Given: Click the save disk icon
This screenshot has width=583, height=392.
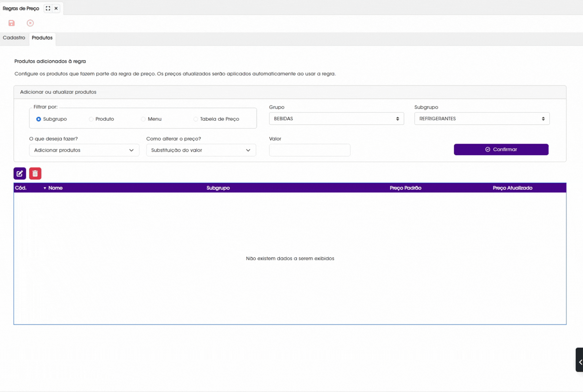Looking at the screenshot, I should coord(12,23).
